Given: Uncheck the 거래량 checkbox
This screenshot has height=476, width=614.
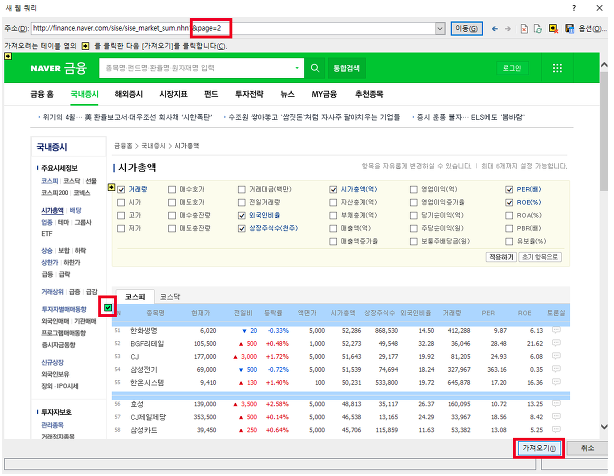Looking at the screenshot, I should (x=121, y=189).
